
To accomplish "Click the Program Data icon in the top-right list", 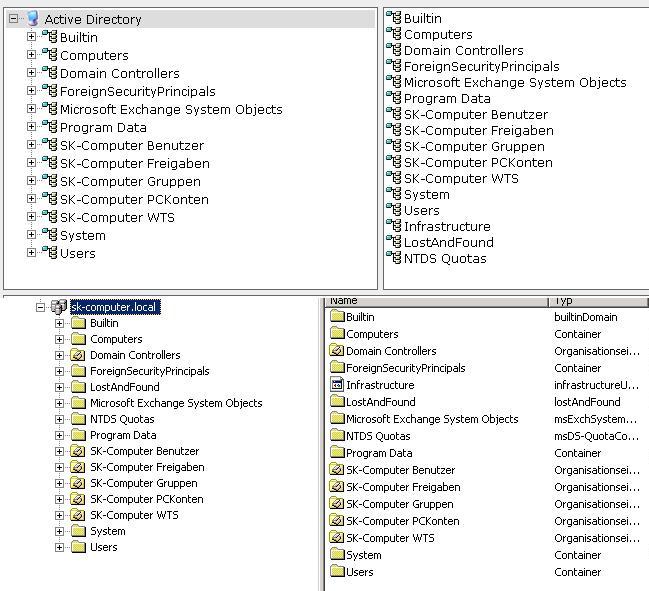I will click(394, 98).
